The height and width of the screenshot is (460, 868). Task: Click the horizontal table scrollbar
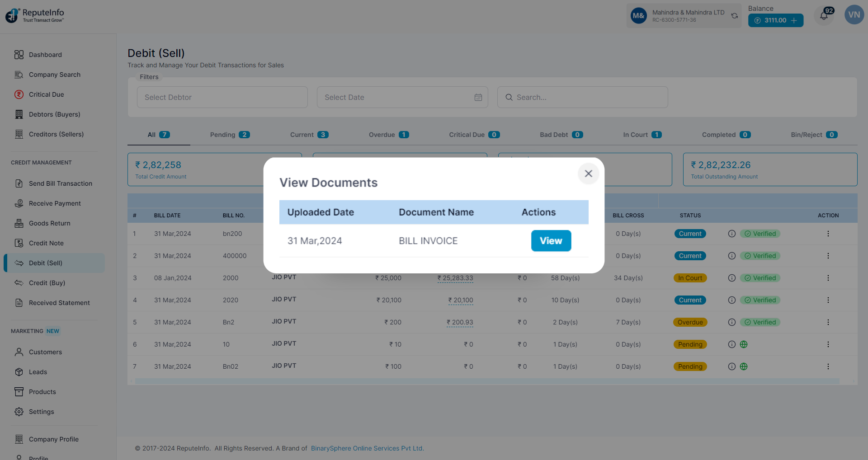[486, 381]
